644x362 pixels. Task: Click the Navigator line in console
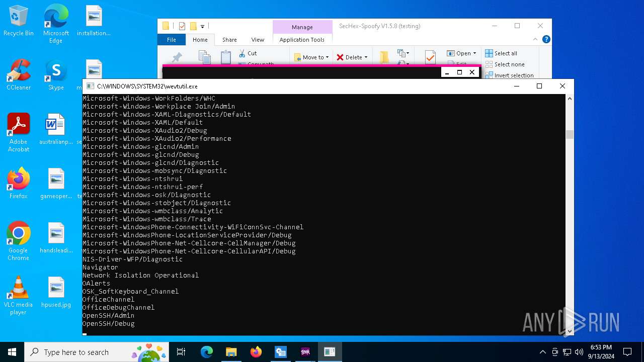pyautogui.click(x=101, y=267)
